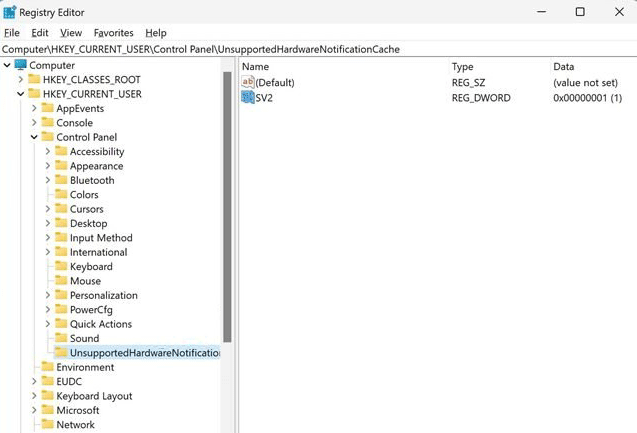This screenshot has height=433, width=637.
Task: Click the Input Method folder icon
Action: (61, 238)
